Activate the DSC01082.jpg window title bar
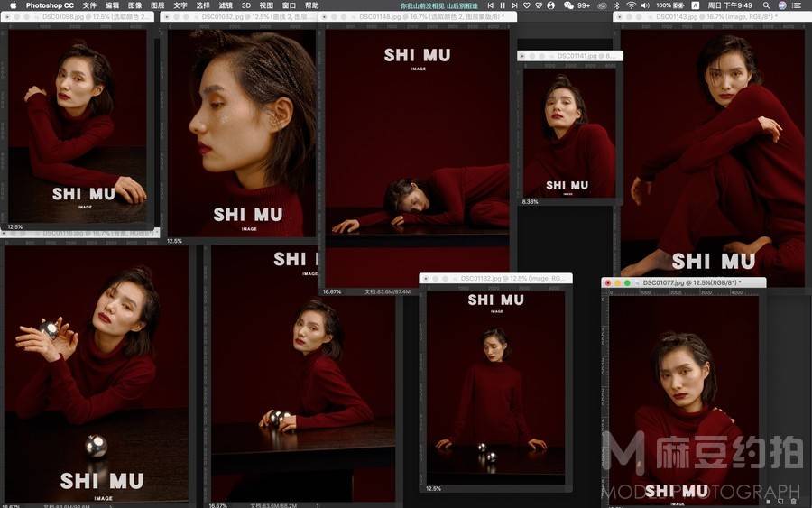Viewport: 812px width, 508px height. (x=239, y=16)
